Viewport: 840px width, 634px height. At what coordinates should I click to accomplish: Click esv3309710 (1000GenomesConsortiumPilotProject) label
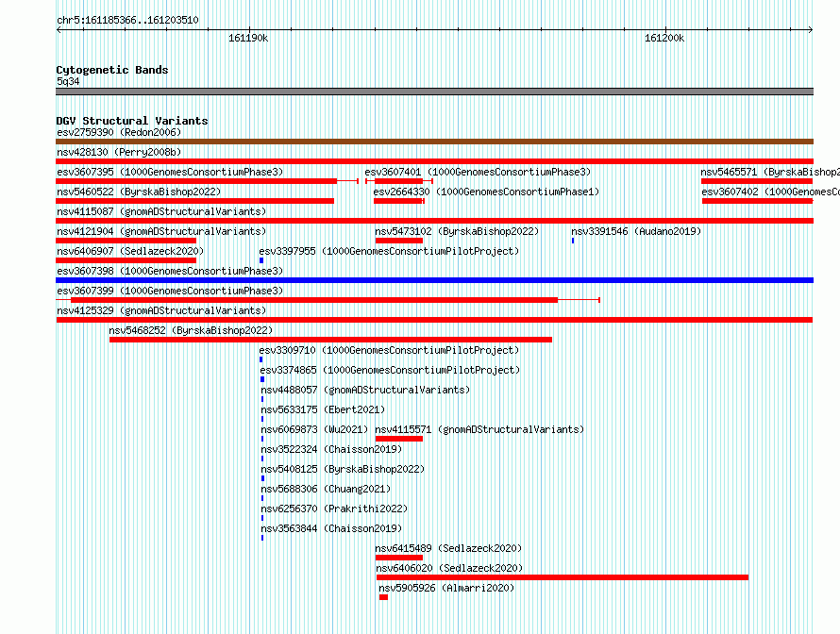[389, 350]
